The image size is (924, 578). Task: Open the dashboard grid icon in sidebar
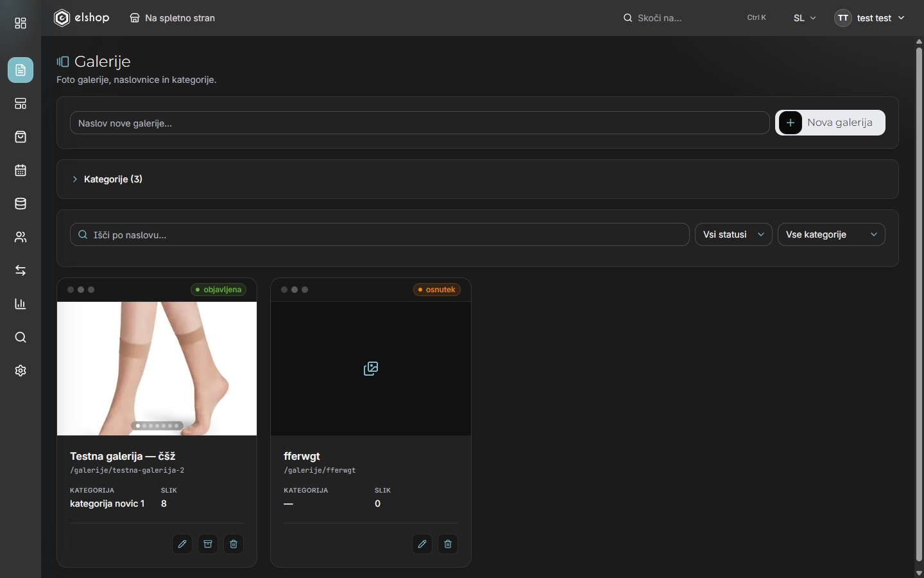tap(21, 23)
